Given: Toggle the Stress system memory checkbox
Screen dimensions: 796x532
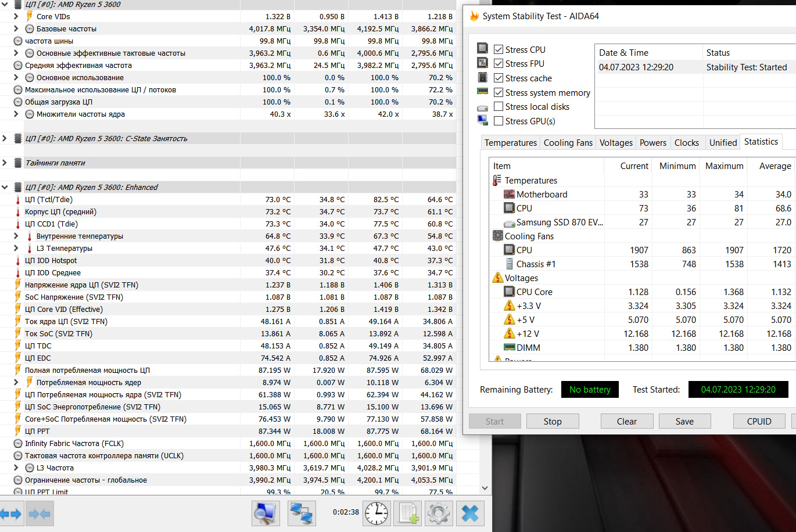Looking at the screenshot, I should point(499,92).
